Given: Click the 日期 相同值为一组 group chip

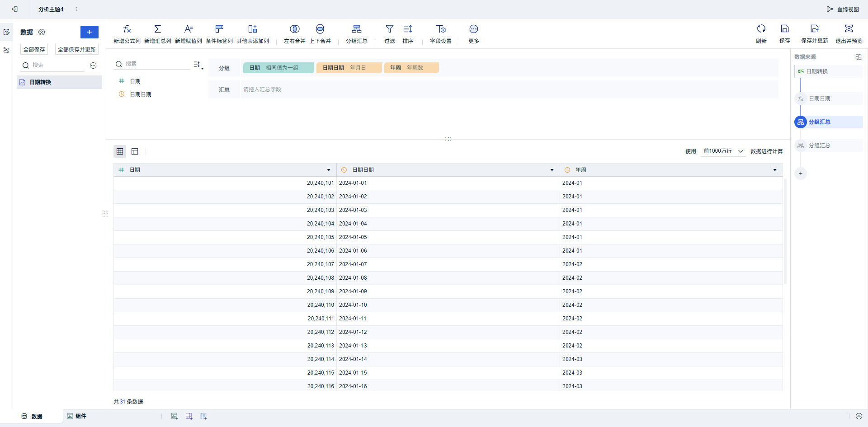Looking at the screenshot, I should (x=278, y=68).
